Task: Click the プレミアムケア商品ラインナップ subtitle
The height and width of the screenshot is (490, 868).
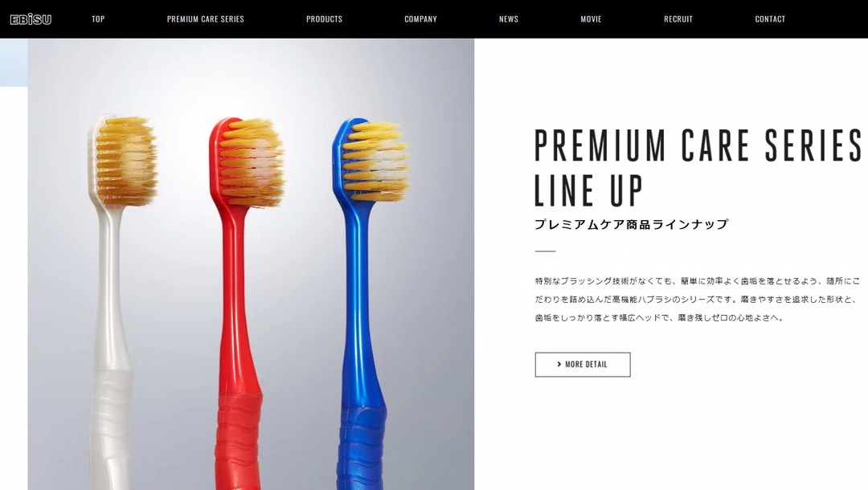Action: coord(631,225)
